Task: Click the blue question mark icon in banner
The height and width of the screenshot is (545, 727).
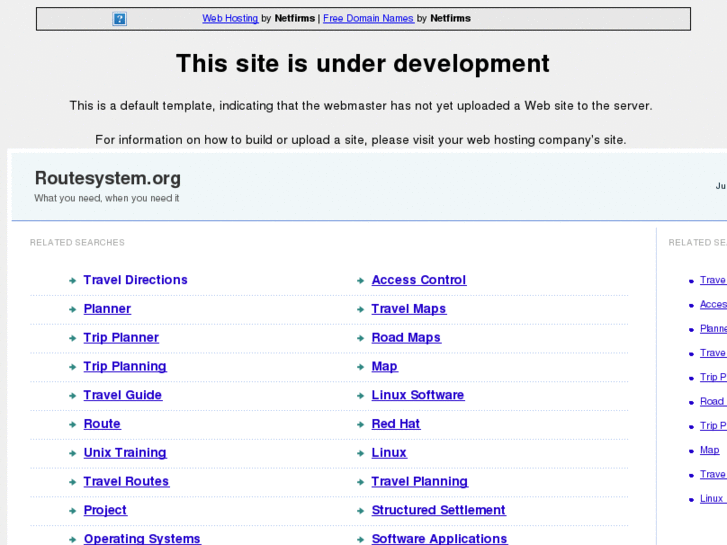Action: (x=120, y=19)
